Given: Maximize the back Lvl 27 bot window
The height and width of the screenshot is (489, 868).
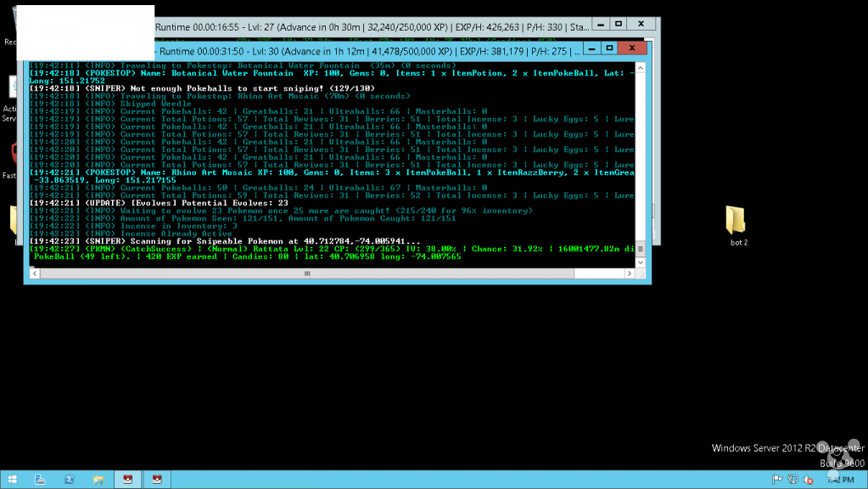Looking at the screenshot, I should (x=619, y=24).
